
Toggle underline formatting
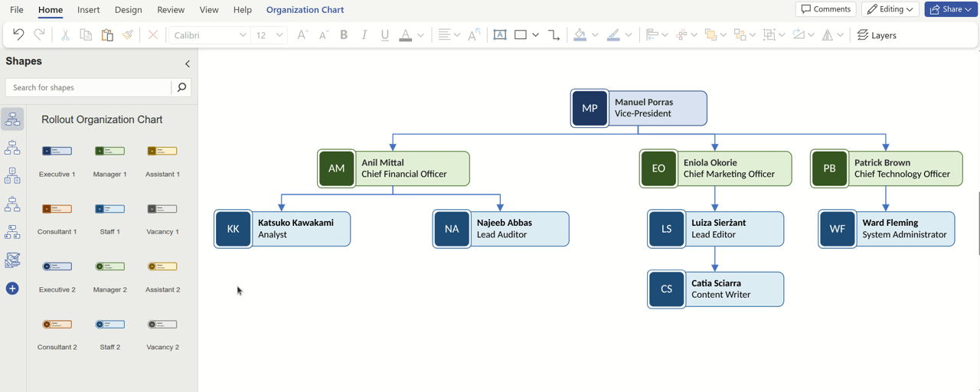point(385,35)
